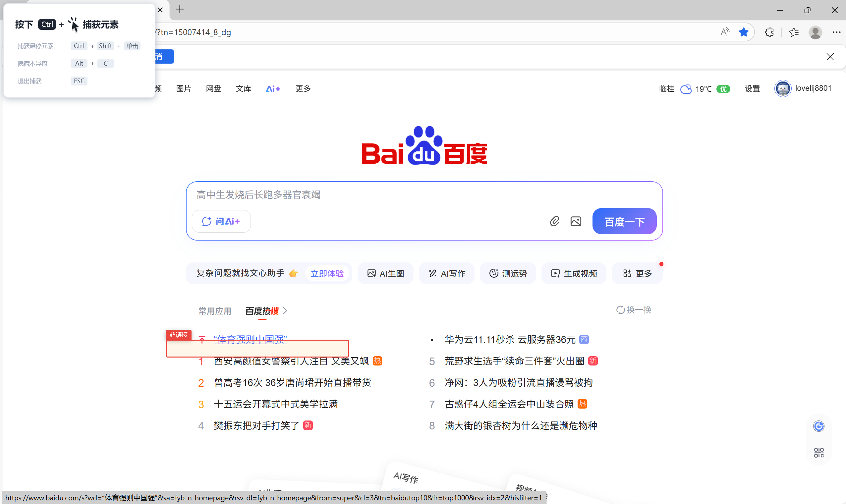
Task: Open the 测运势 tool
Action: pos(508,273)
